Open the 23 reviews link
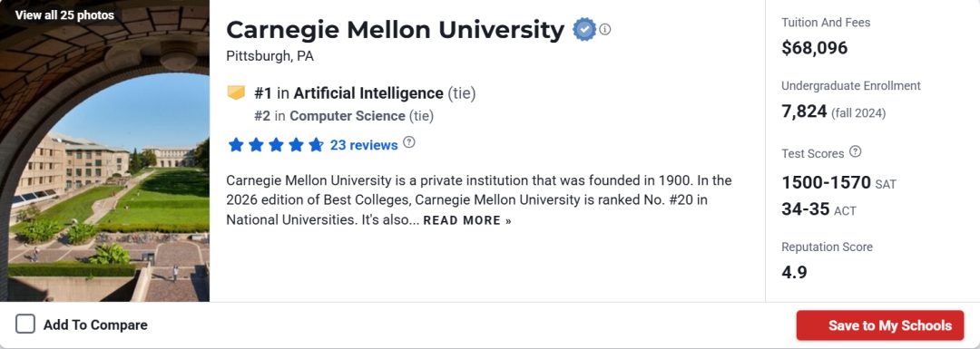The image size is (980, 349). pos(364,145)
